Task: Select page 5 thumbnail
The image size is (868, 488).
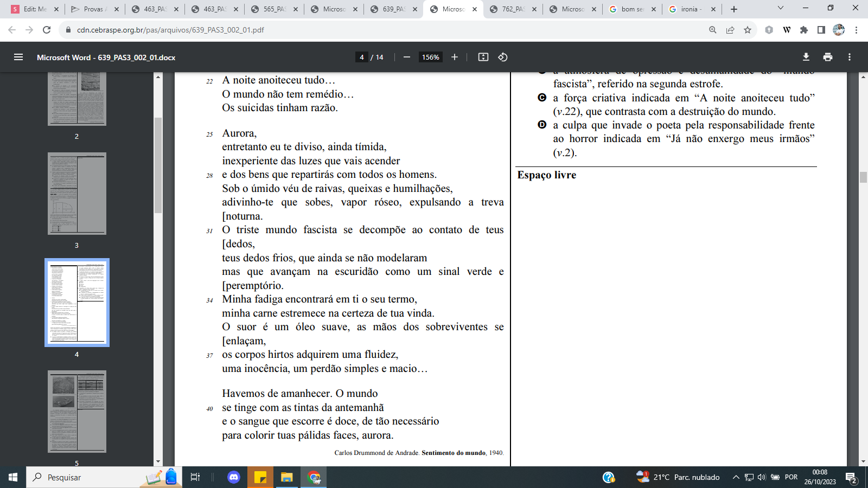Action: 77,412
